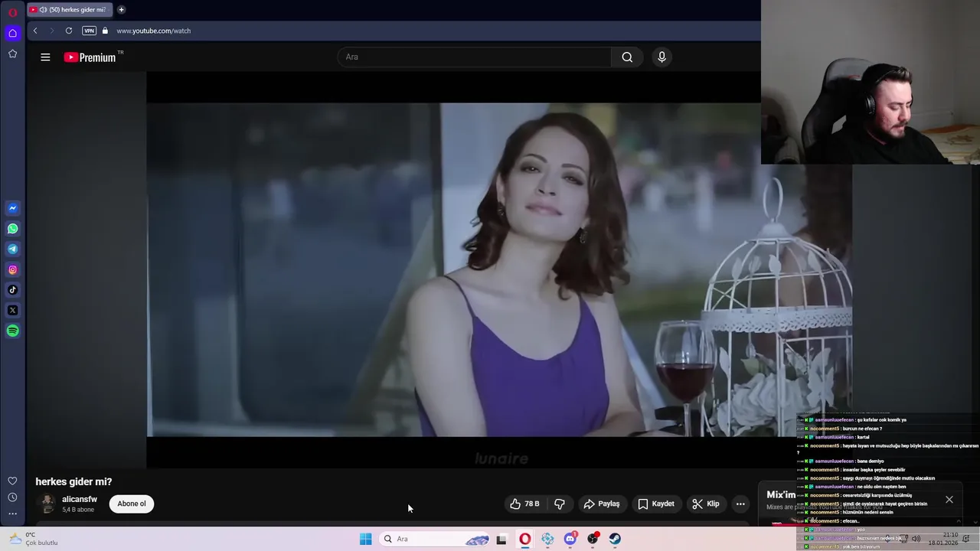Open the Opera menu logo
Viewport: 980px width, 551px height.
point(12,12)
